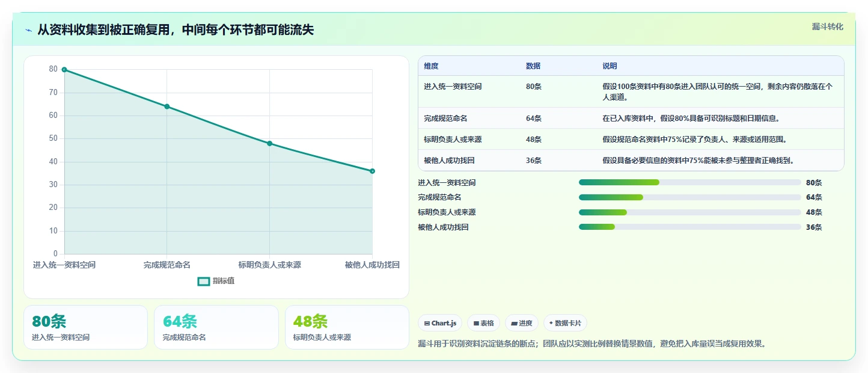This screenshot has height=373, width=868.
Task: Click the 标明负责人或来源 x-axis label on the chart
Action: click(x=269, y=265)
